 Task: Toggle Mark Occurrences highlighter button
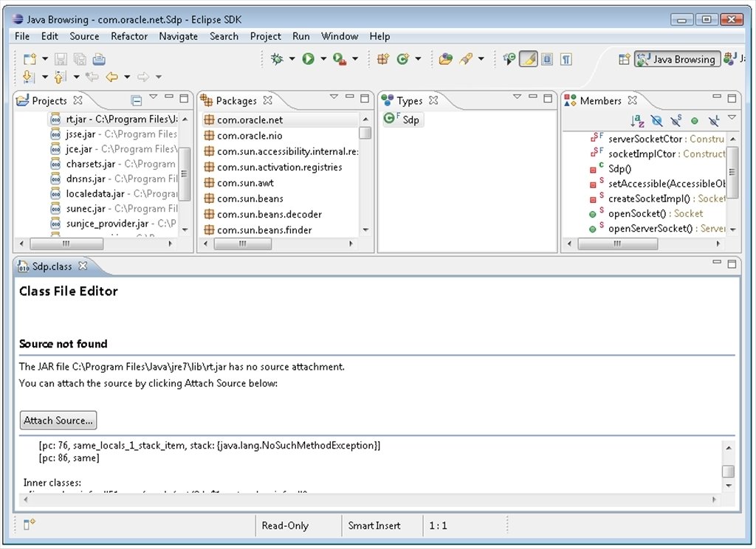pyautogui.click(x=529, y=59)
